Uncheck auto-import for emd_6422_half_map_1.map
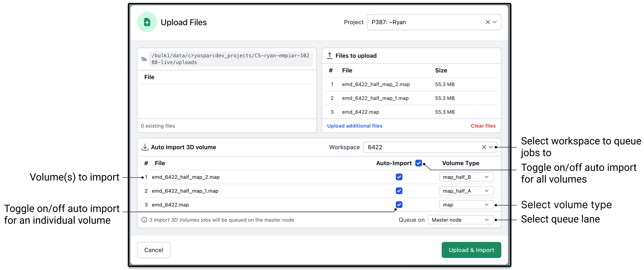Image resolution: width=644 pixels, height=270 pixels. pyautogui.click(x=399, y=191)
